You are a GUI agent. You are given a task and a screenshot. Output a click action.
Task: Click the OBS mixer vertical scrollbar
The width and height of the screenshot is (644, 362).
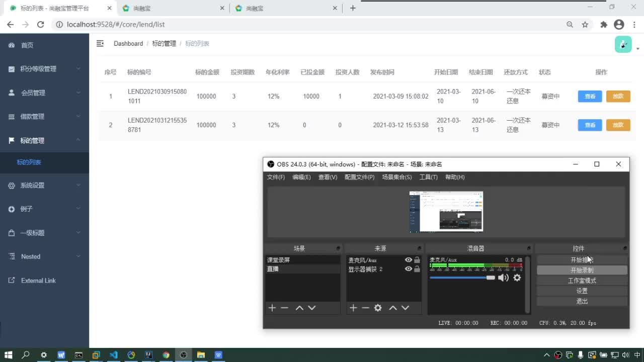click(x=527, y=284)
